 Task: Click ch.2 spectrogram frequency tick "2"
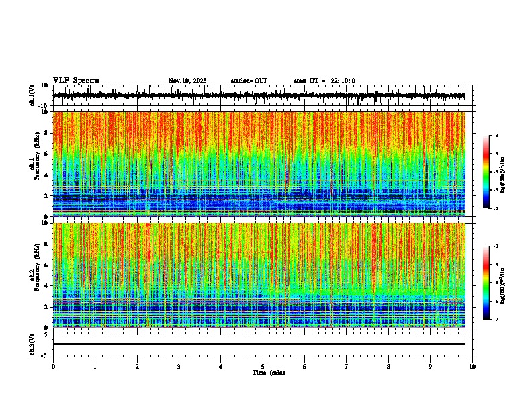click(x=47, y=307)
